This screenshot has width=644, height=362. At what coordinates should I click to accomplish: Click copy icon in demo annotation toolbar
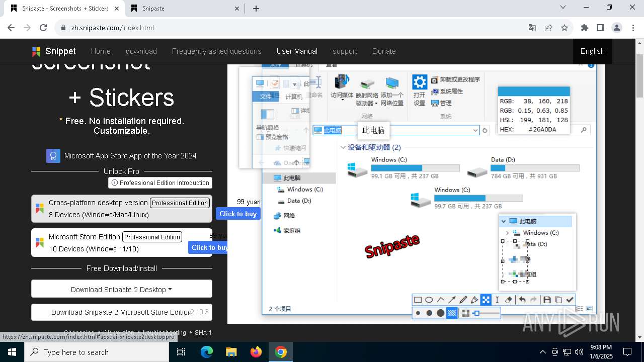(558, 300)
